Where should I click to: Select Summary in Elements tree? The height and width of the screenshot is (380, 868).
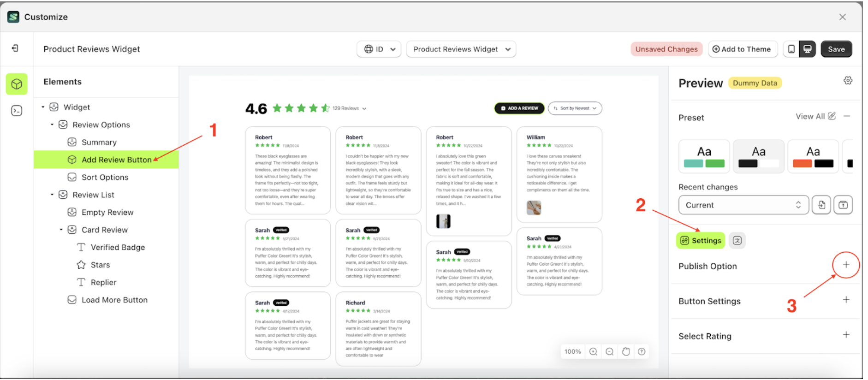[99, 142]
